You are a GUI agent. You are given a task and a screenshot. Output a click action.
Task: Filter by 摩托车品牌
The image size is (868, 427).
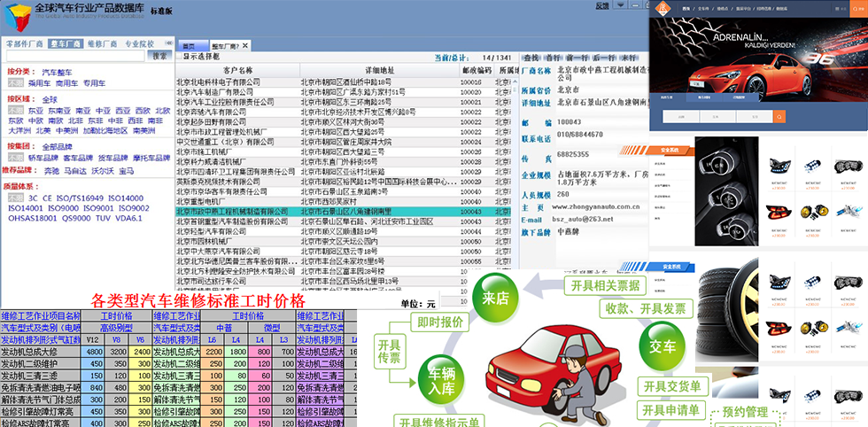(151, 158)
